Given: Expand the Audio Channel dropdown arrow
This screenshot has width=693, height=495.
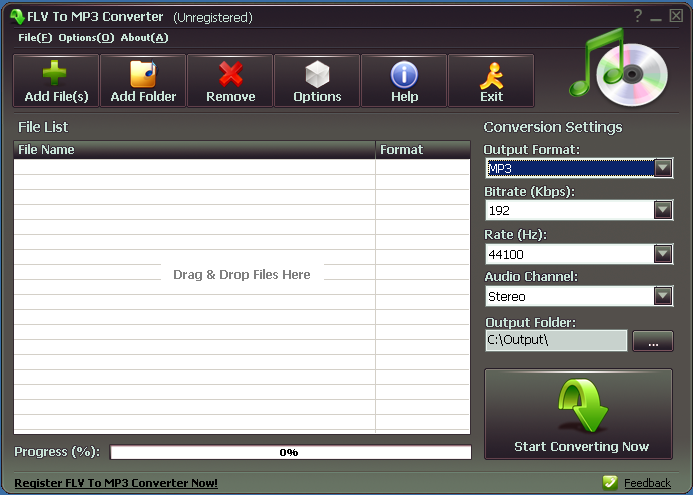Looking at the screenshot, I should click(663, 296).
